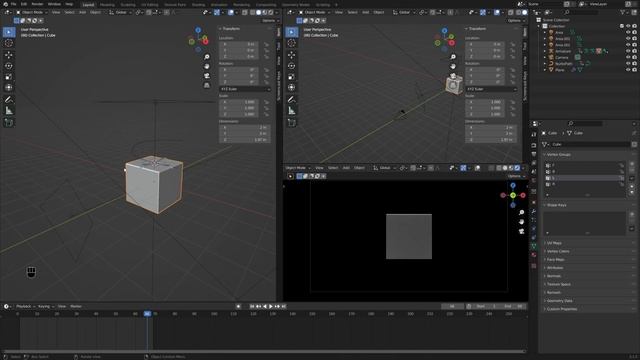The height and width of the screenshot is (360, 640).
Task: Open the Modifiers wrench tab in Properties editor
Action: pos(533,211)
